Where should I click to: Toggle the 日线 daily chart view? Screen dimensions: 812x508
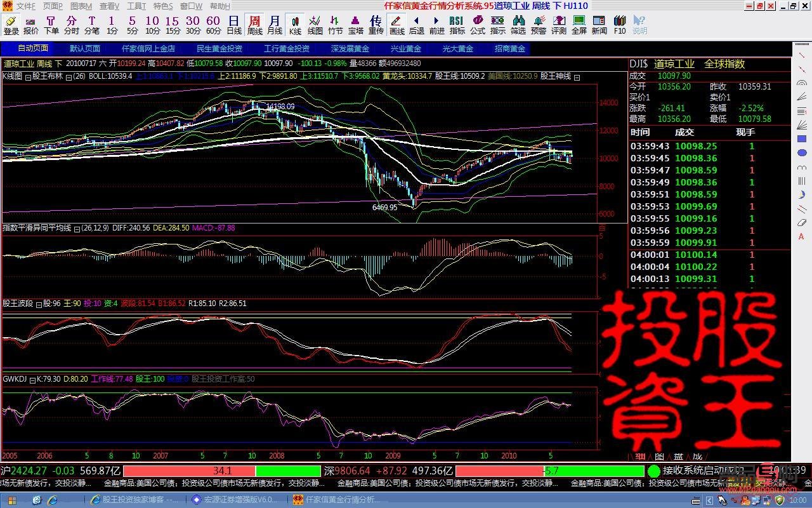(233, 25)
